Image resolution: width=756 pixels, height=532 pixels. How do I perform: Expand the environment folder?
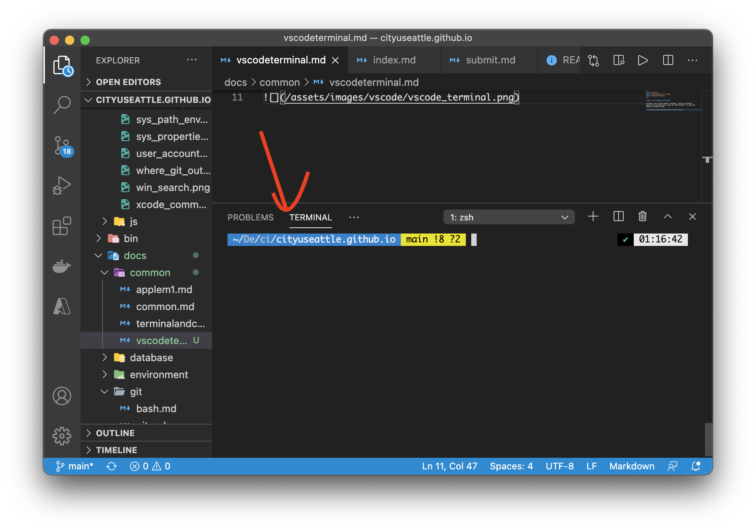(146, 375)
